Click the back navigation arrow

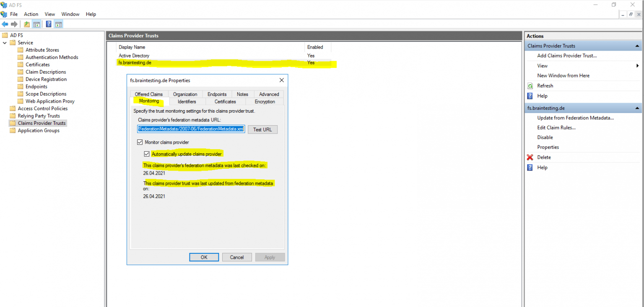(x=5, y=24)
